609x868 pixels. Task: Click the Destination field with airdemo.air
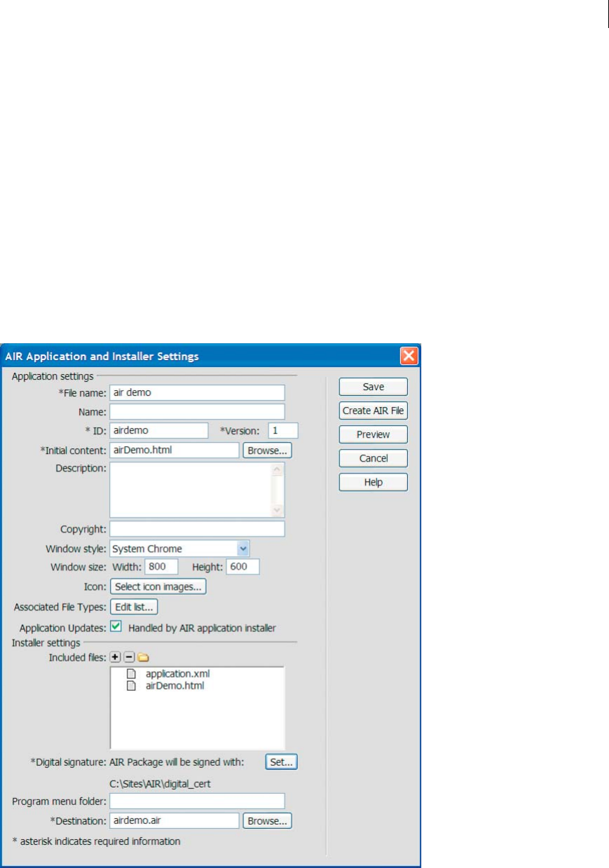175,820
